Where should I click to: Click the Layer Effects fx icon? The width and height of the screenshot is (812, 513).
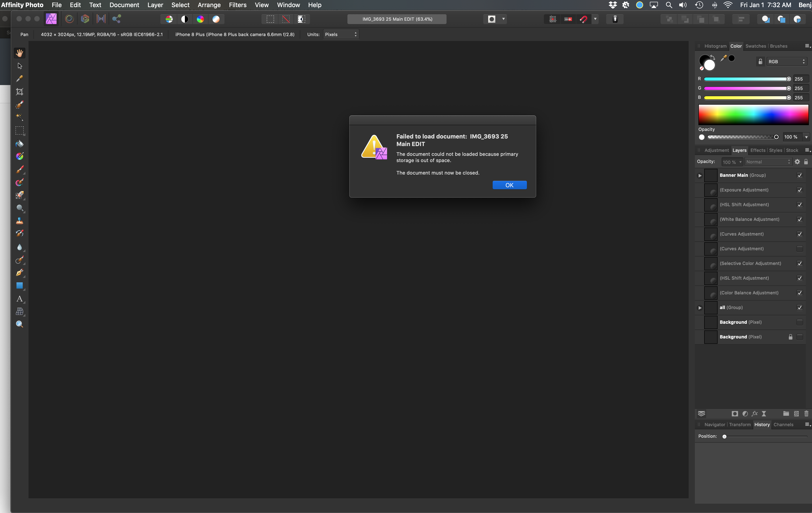tap(755, 413)
